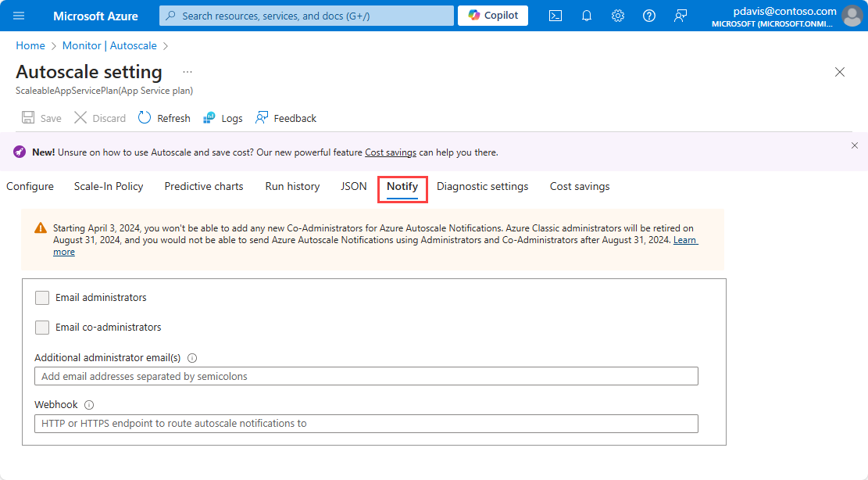Screen dimensions: 868x480
Task: Select the Notify tab
Action: 402,187
